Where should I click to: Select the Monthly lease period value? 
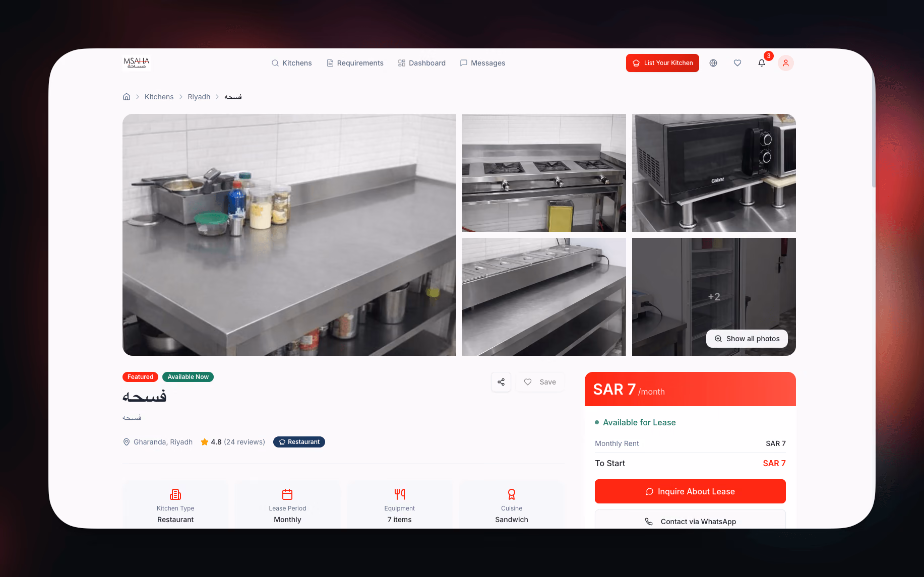[287, 520]
